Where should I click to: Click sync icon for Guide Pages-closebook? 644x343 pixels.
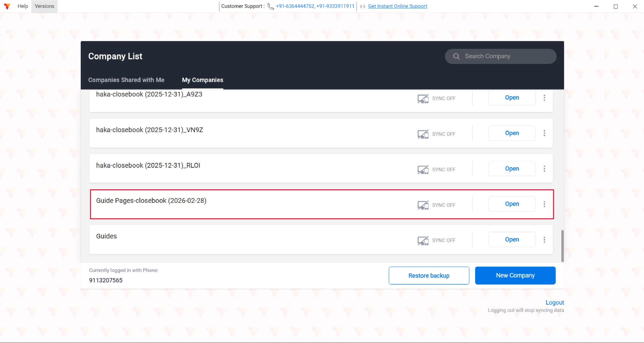coord(423,205)
